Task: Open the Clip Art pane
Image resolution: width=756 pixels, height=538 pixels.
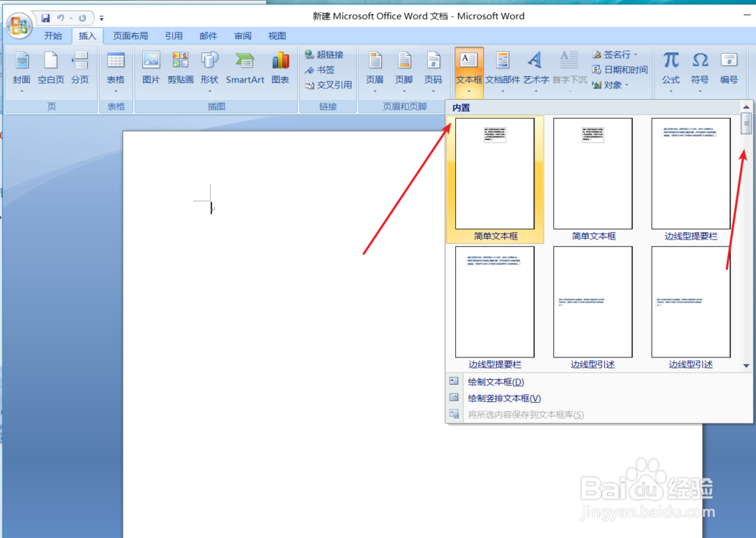Action: [x=181, y=68]
